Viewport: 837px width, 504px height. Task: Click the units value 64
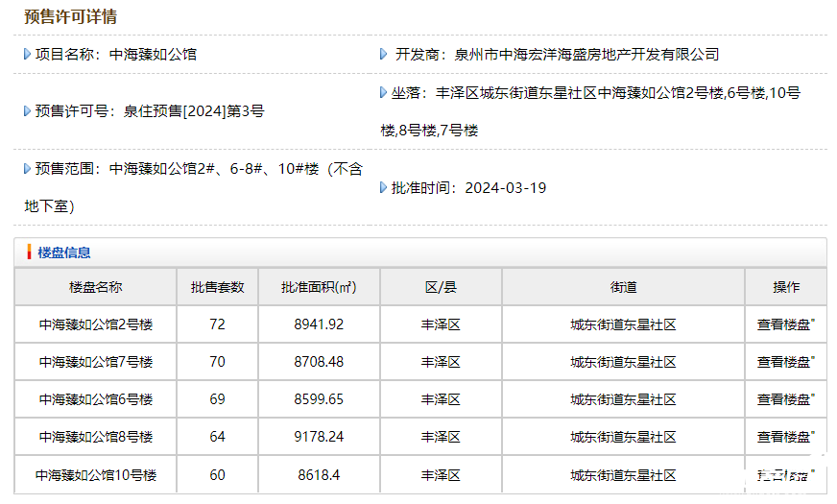tap(217, 437)
